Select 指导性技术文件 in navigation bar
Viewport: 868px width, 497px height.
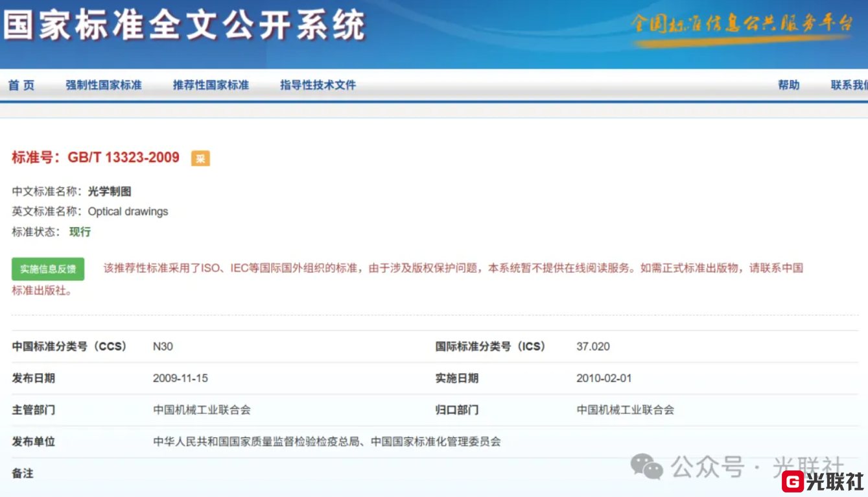pyautogui.click(x=318, y=85)
